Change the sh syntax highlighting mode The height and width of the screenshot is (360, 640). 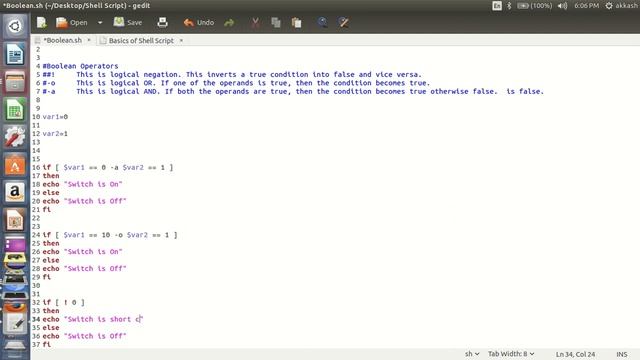click(472, 354)
